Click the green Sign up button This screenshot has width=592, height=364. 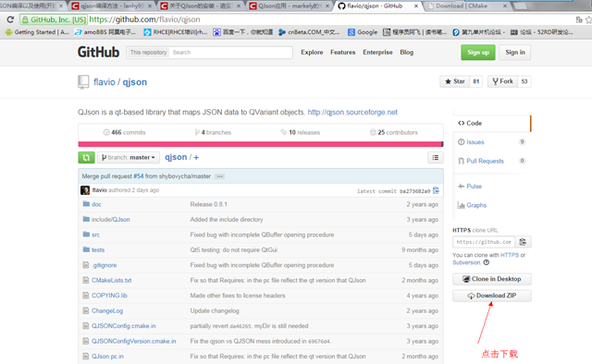pos(478,53)
